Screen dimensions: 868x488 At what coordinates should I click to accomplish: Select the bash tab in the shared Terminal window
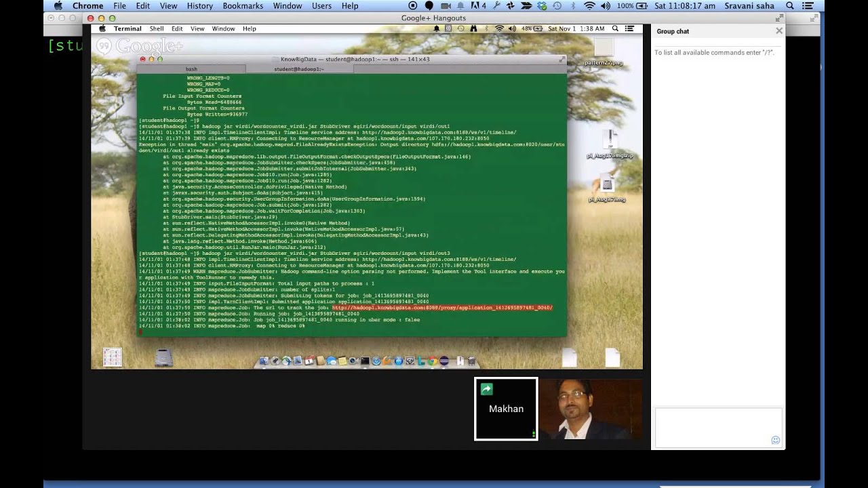[x=191, y=69]
